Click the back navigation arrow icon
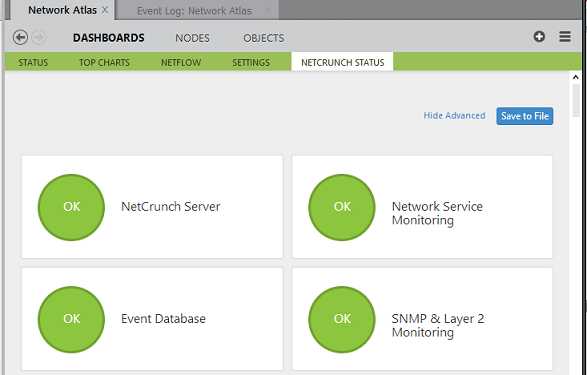This screenshot has height=375, width=587. [x=20, y=37]
